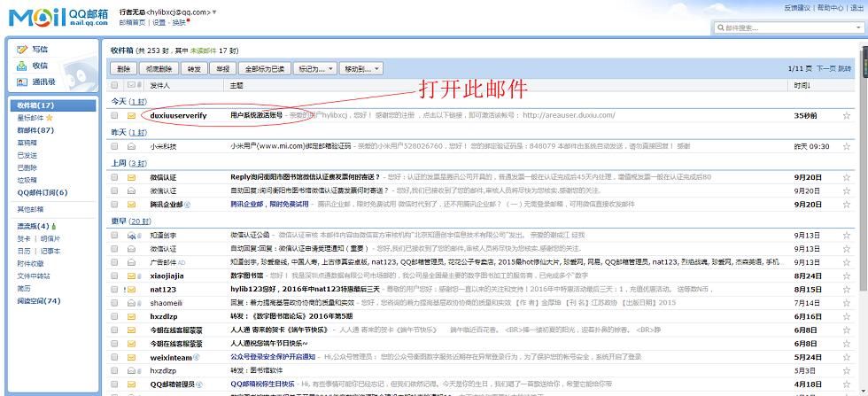Click the 删除 button

(x=124, y=69)
